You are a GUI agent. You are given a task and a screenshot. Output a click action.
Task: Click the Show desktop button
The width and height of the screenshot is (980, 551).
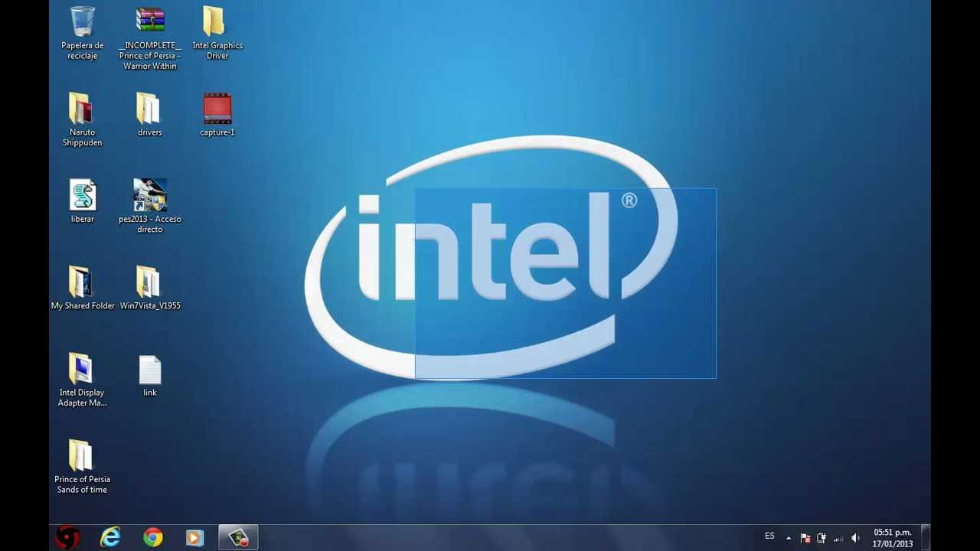tap(925, 538)
